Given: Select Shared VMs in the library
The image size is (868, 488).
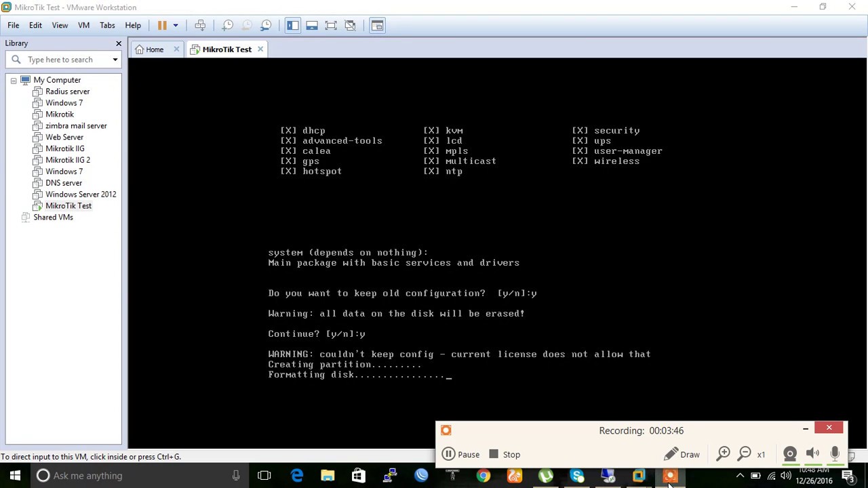Looking at the screenshot, I should [53, 218].
